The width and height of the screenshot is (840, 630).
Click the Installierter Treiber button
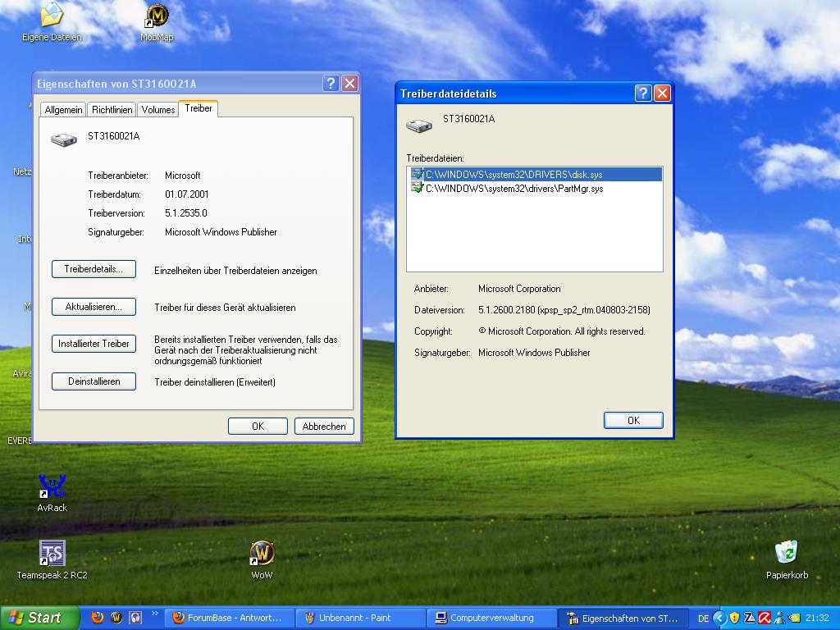pos(94,344)
